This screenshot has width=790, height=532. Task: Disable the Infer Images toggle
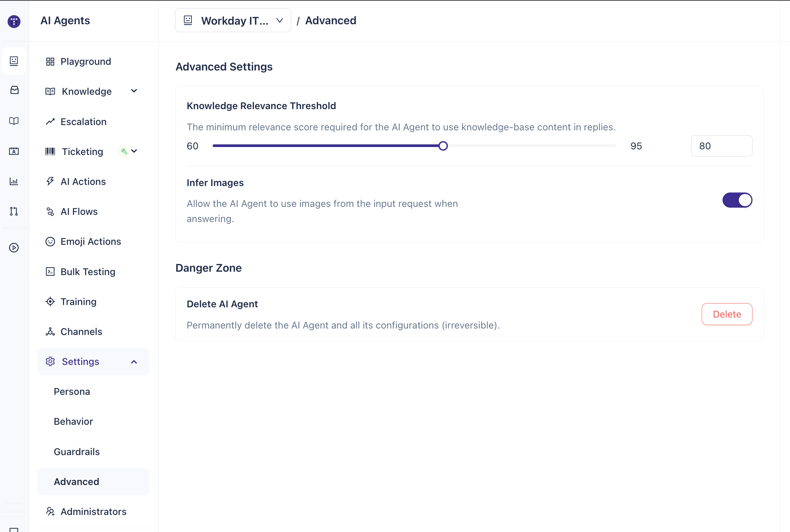tap(737, 200)
